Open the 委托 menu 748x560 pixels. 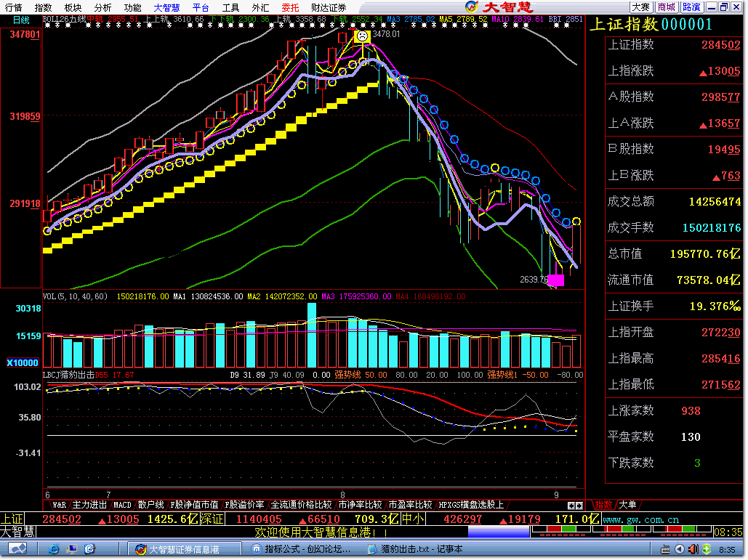[290, 7]
